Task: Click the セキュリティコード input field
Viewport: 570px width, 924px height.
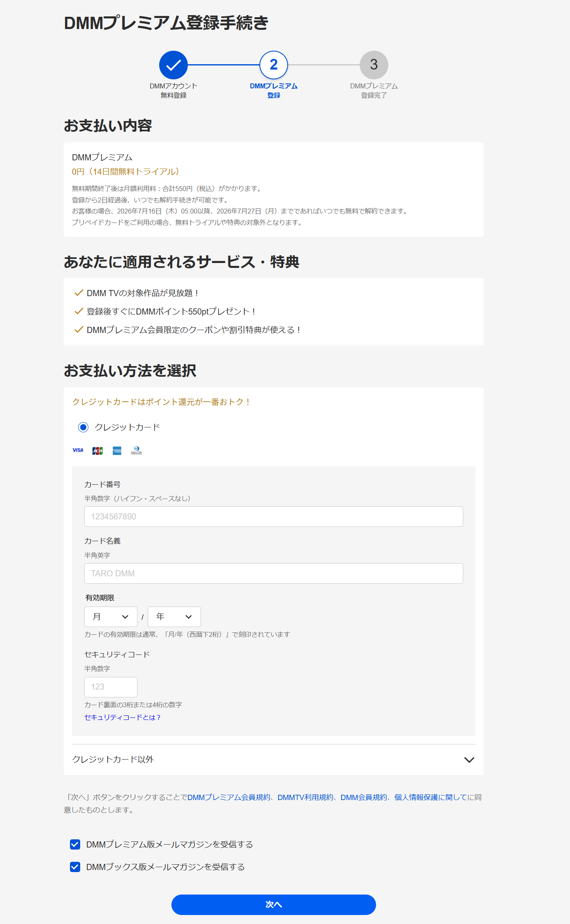Action: (x=111, y=687)
